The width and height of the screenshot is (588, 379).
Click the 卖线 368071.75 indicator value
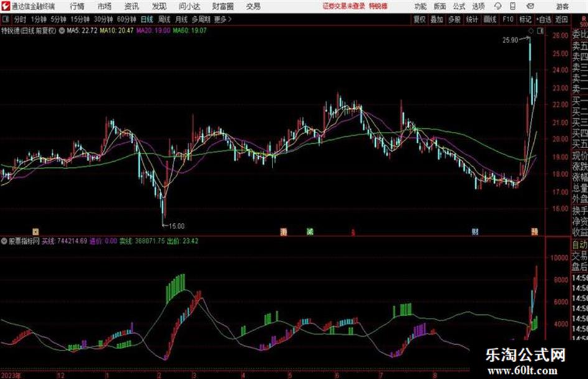142,241
